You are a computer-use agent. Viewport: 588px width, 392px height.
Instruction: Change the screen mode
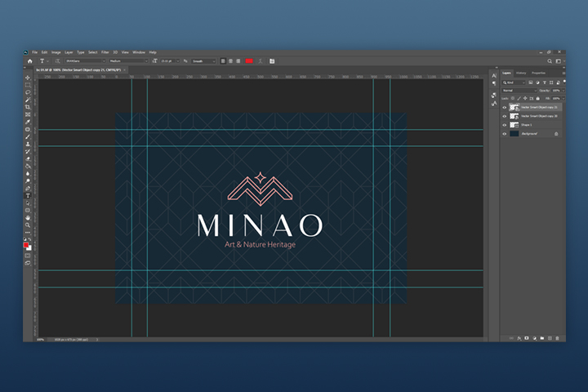(28, 263)
